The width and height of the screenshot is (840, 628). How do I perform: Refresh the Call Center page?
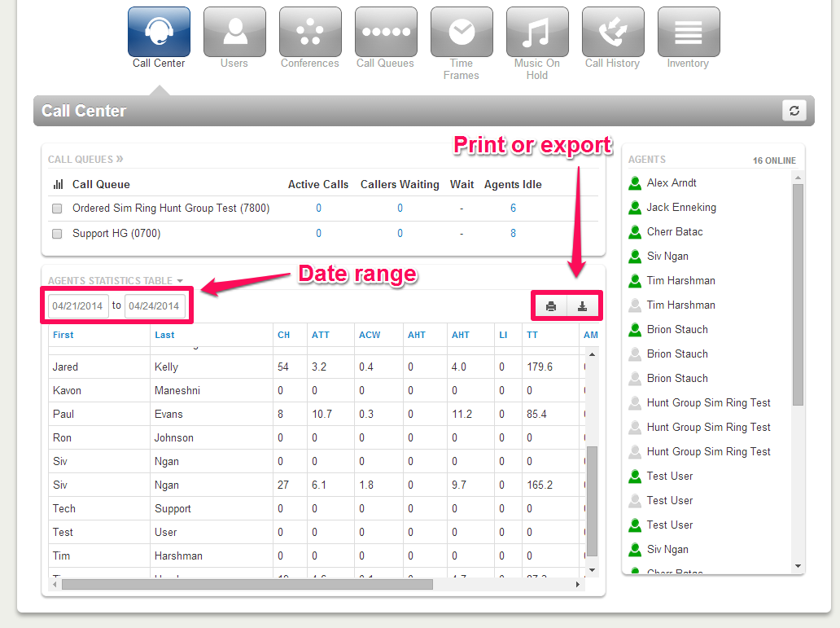click(794, 110)
